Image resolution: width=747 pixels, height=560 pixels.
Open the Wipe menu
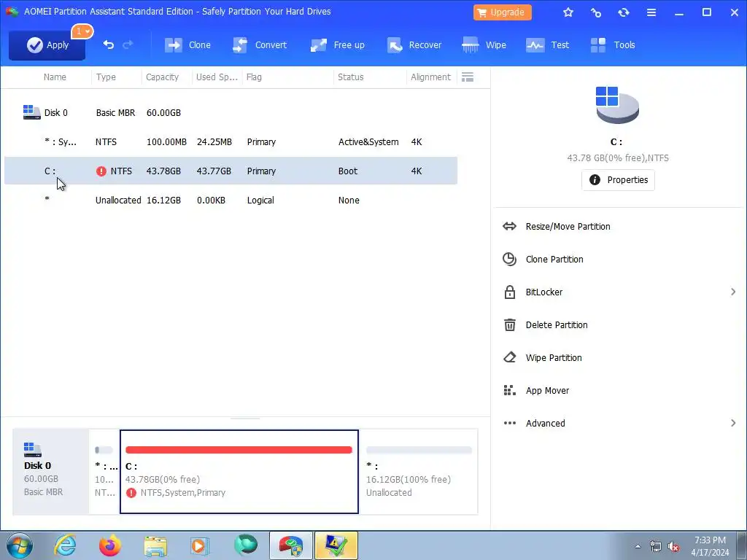[x=484, y=45]
